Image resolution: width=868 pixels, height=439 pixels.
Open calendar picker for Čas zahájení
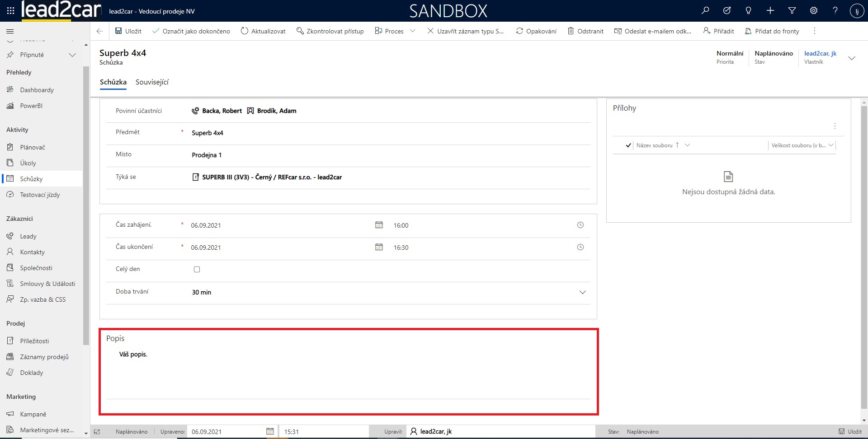tap(379, 225)
